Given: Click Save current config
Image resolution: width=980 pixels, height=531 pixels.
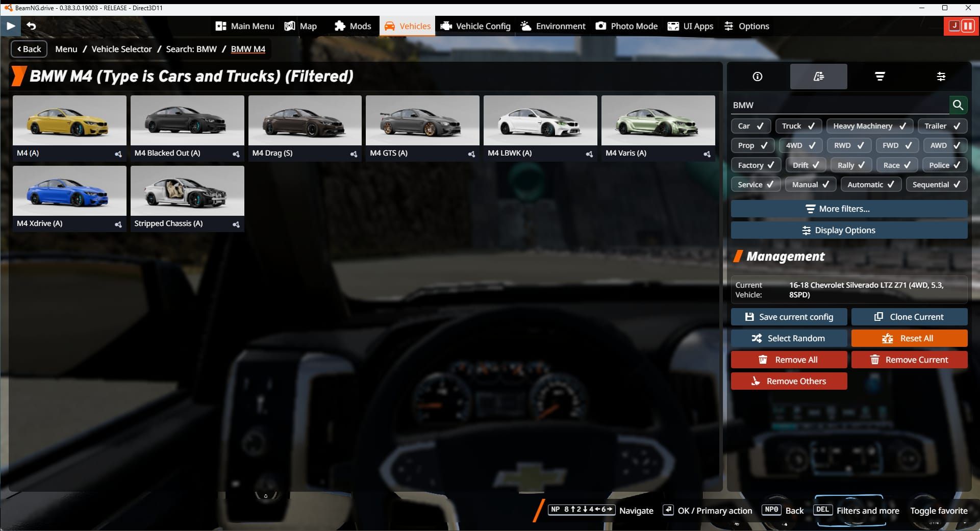Looking at the screenshot, I should tap(789, 316).
